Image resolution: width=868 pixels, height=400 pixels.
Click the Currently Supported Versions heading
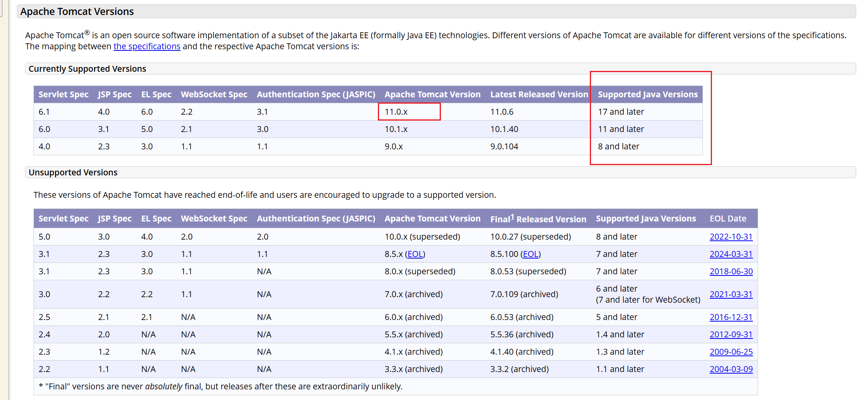87,69
